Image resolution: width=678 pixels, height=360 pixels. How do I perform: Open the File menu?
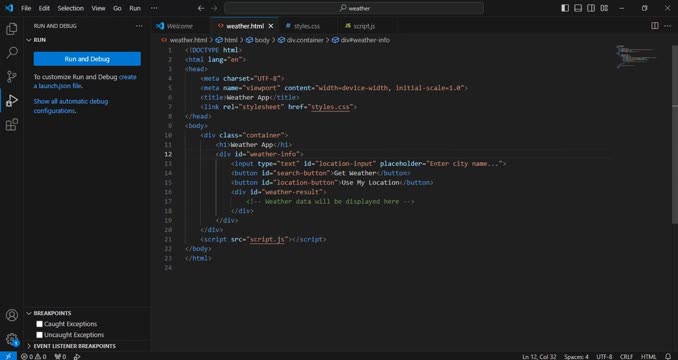tap(26, 8)
